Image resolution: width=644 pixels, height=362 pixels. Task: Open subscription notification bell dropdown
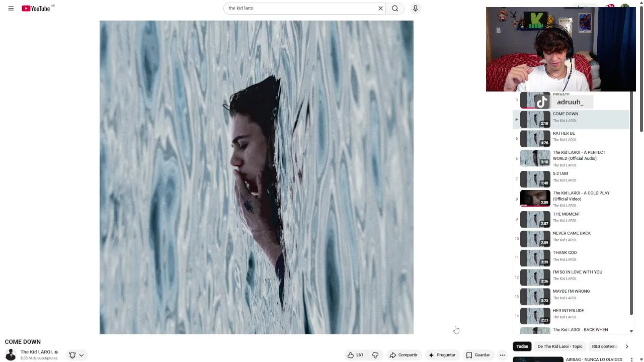[76, 355]
